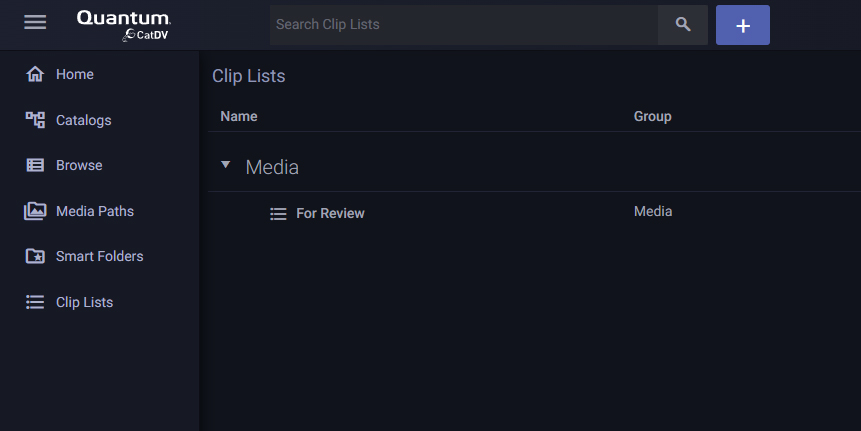Sort by the Group column header
The width and height of the screenshot is (861, 431).
[652, 116]
